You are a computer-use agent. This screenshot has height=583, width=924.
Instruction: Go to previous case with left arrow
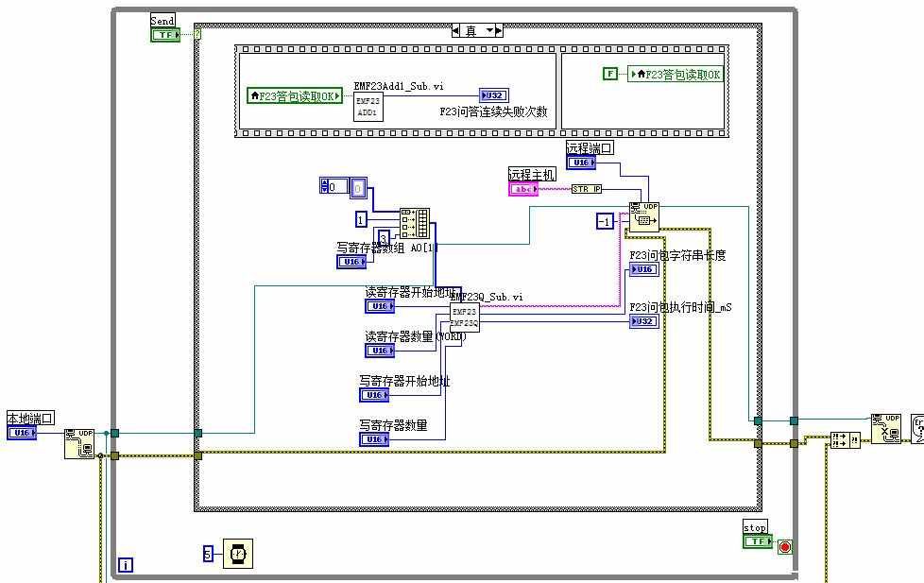tap(456, 30)
